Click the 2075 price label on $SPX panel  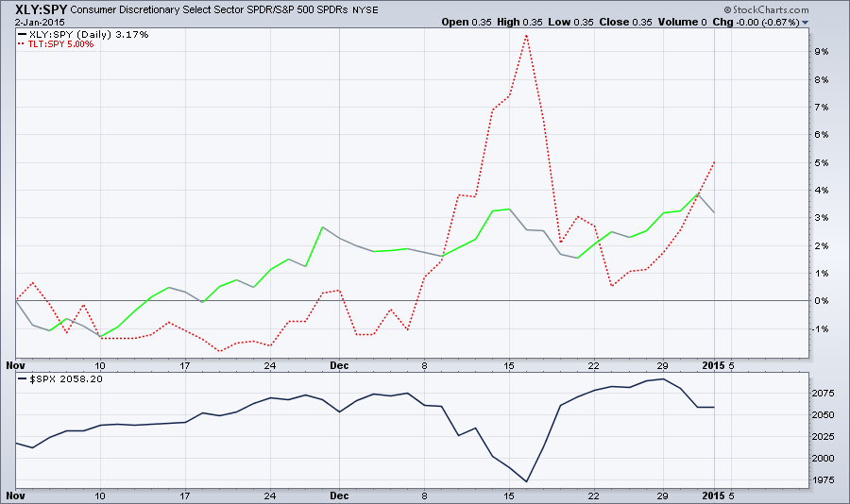(823, 394)
